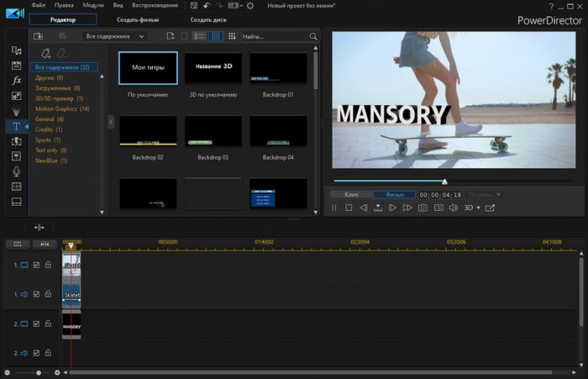Select the 'Клип' preview mode button

(351, 194)
